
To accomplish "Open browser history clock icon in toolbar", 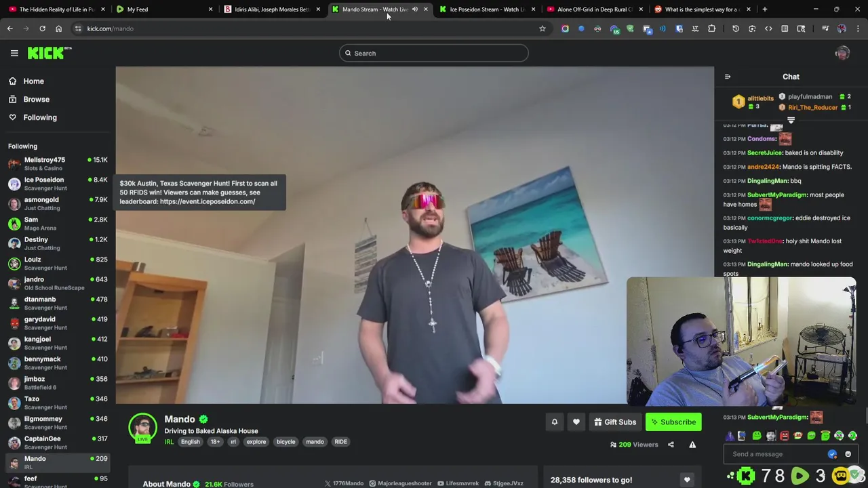I will (736, 28).
